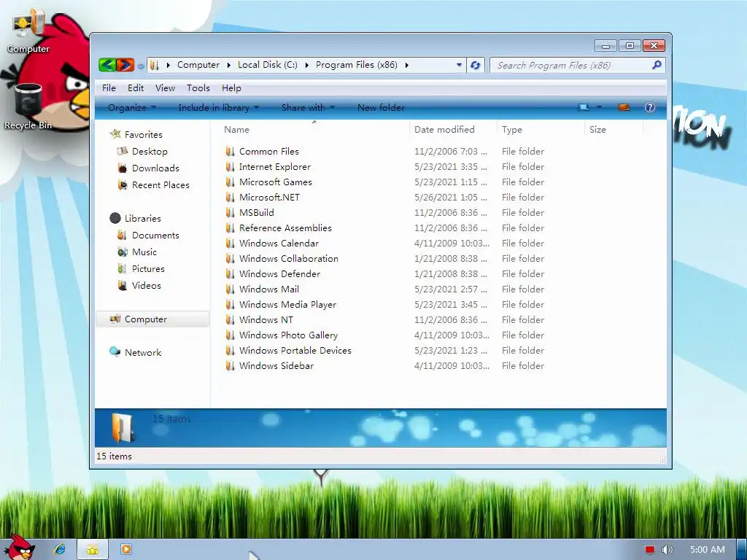Go forward with the orange arrow button
This screenshot has width=747, height=560.
(x=125, y=65)
